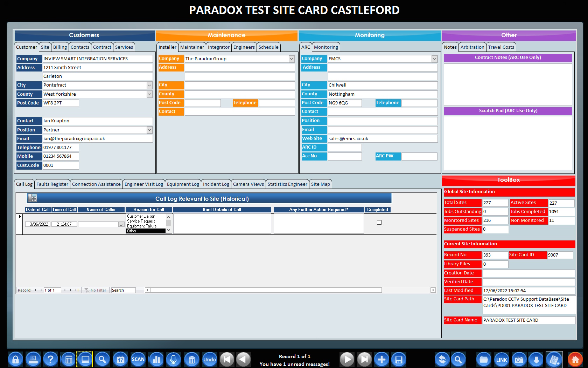The width and height of the screenshot is (588, 368).
Task: Open the folder icon in bottom toolbar
Action: (x=484, y=359)
